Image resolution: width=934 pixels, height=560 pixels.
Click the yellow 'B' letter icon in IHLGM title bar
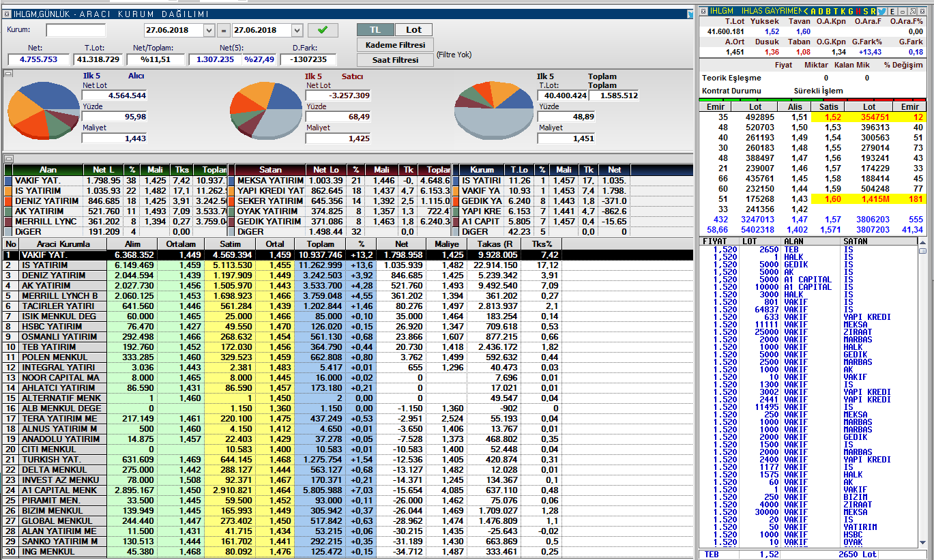click(828, 11)
